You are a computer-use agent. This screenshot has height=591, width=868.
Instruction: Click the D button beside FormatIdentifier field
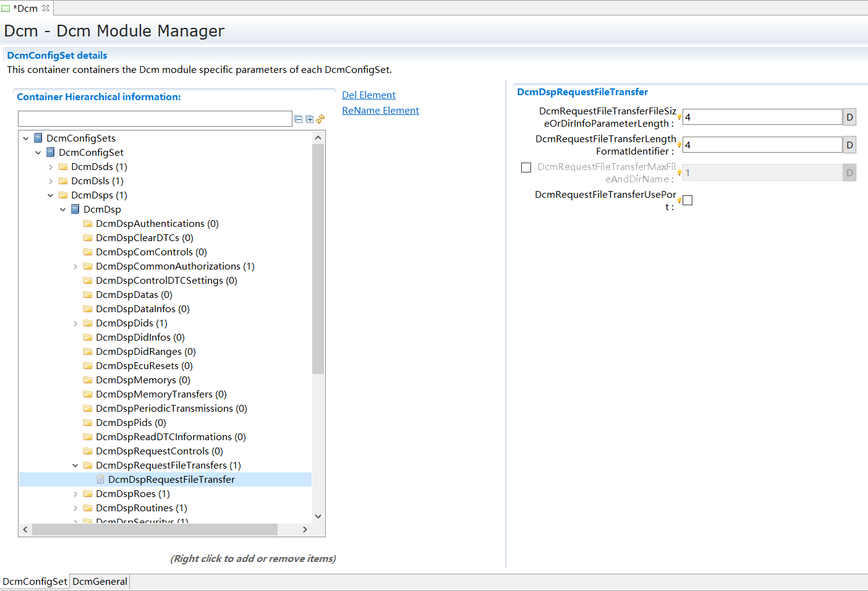[x=849, y=144]
